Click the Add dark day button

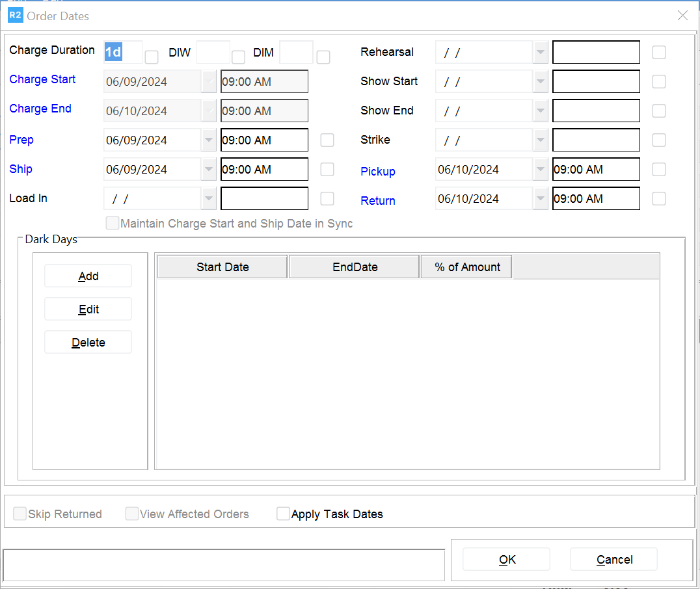pos(88,276)
